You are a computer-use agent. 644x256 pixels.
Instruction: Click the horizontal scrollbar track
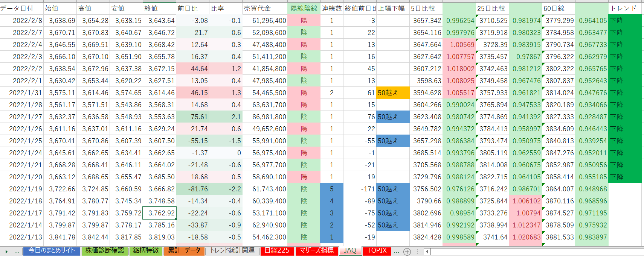click(535, 251)
